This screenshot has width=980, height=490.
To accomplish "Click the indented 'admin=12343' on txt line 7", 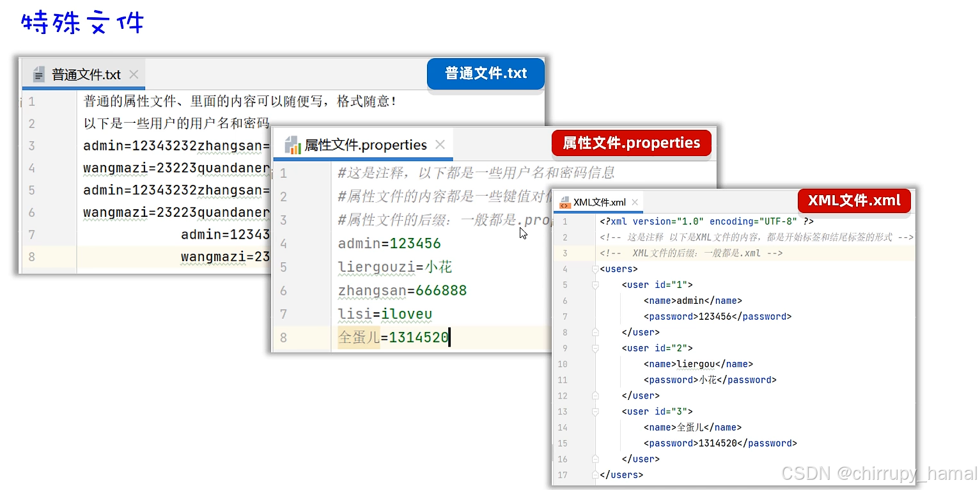I will pos(226,235).
